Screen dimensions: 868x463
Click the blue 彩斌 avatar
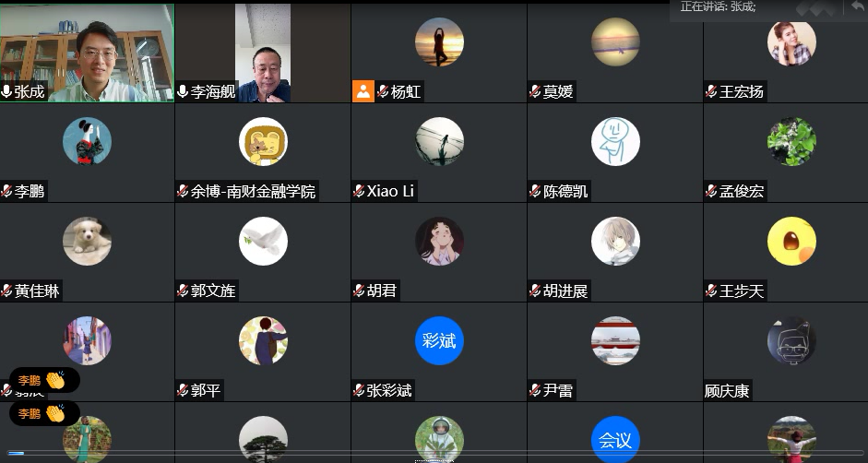(439, 340)
